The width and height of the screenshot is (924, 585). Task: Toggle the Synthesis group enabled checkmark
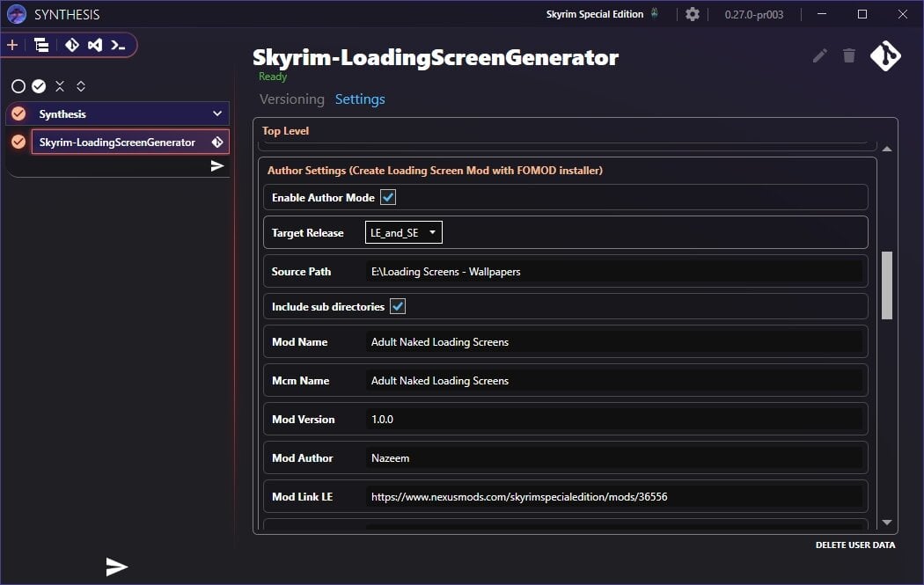[x=18, y=113]
